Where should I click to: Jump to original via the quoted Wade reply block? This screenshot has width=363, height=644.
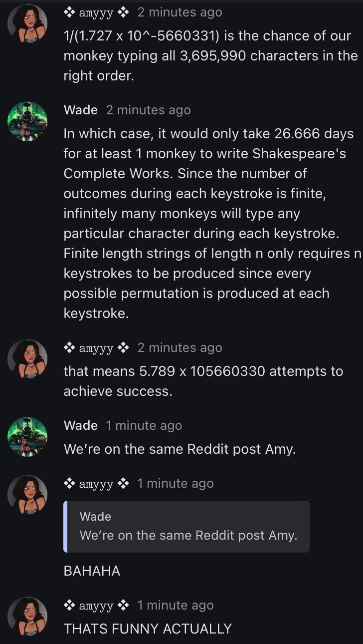(188, 527)
